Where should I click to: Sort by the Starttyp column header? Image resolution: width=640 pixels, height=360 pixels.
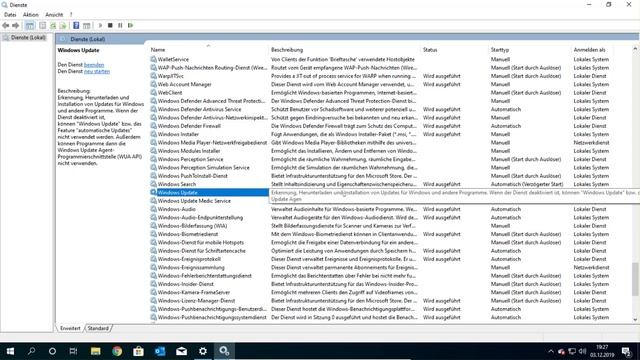(530, 50)
